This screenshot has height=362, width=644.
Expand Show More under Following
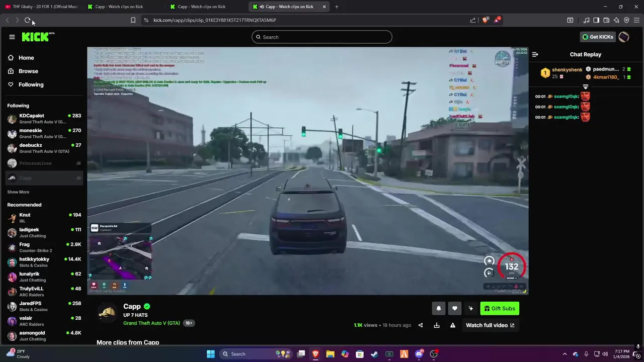tap(18, 192)
